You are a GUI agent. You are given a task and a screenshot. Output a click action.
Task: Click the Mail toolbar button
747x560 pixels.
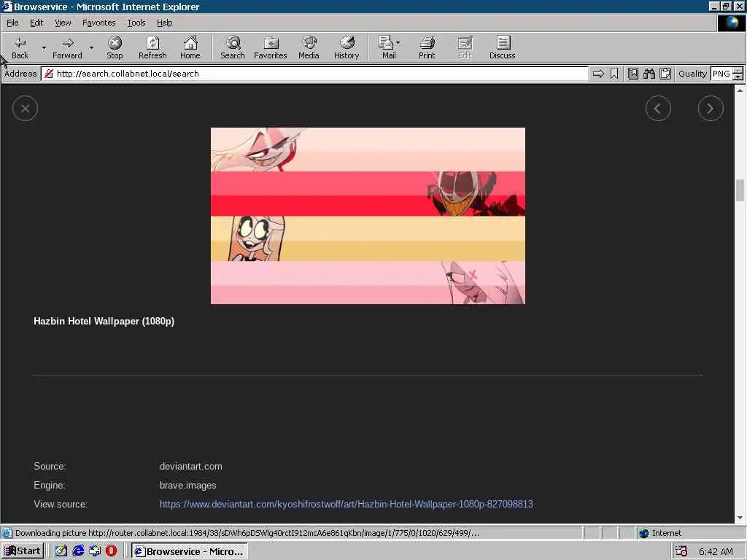point(387,47)
